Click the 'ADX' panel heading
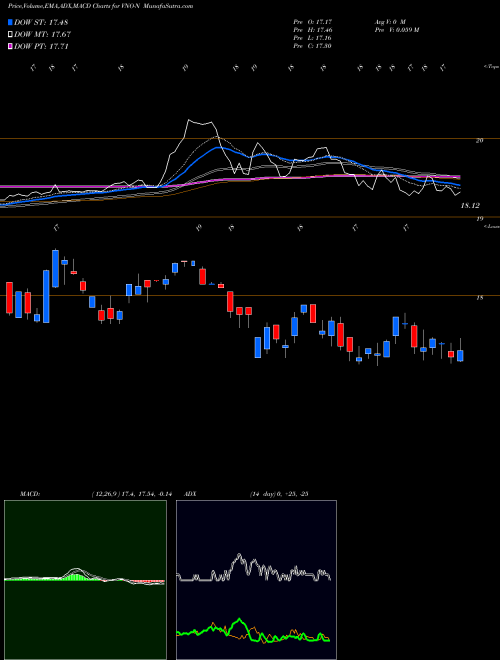Screen dimensions: 500x660 coord(190,494)
